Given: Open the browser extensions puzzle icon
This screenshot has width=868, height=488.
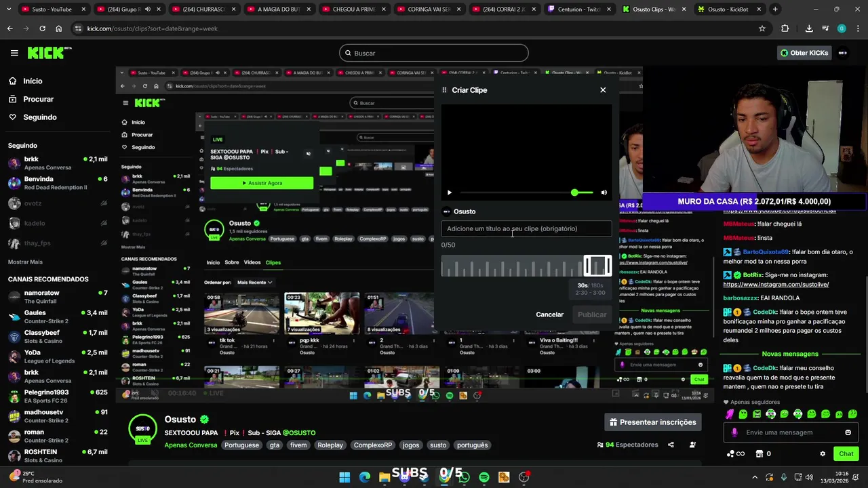Looking at the screenshot, I should tap(785, 28).
